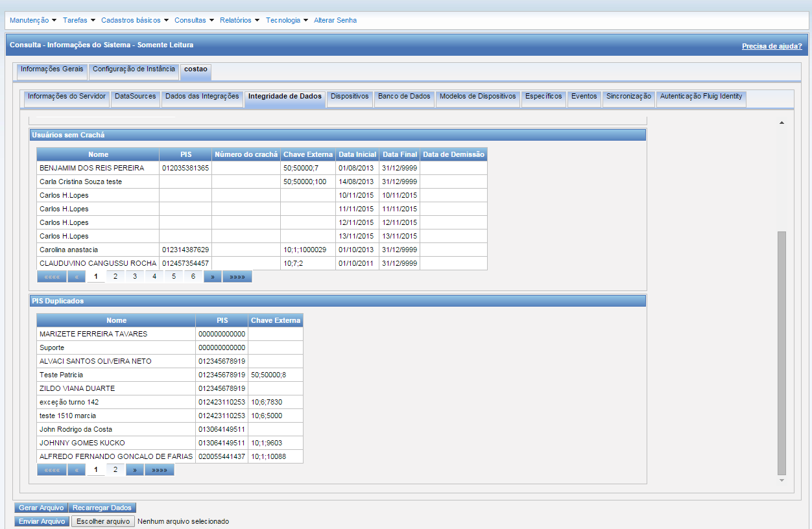Click first page arrow in PIS Duplicados

coord(52,469)
